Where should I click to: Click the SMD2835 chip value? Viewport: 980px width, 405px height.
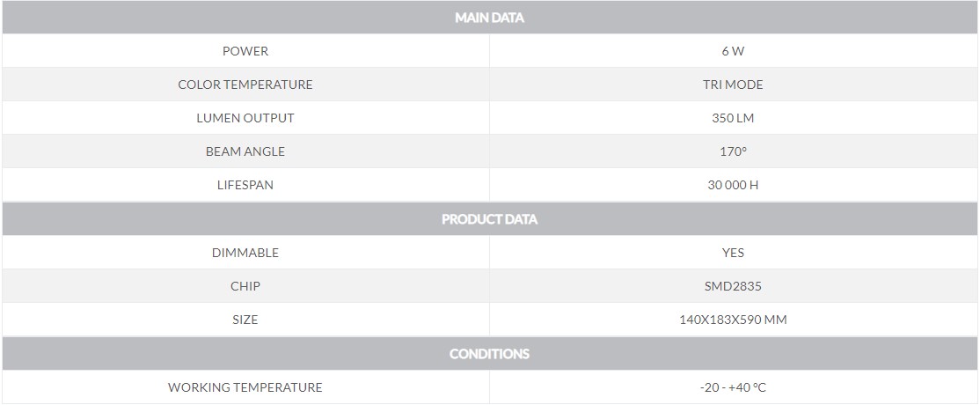732,286
